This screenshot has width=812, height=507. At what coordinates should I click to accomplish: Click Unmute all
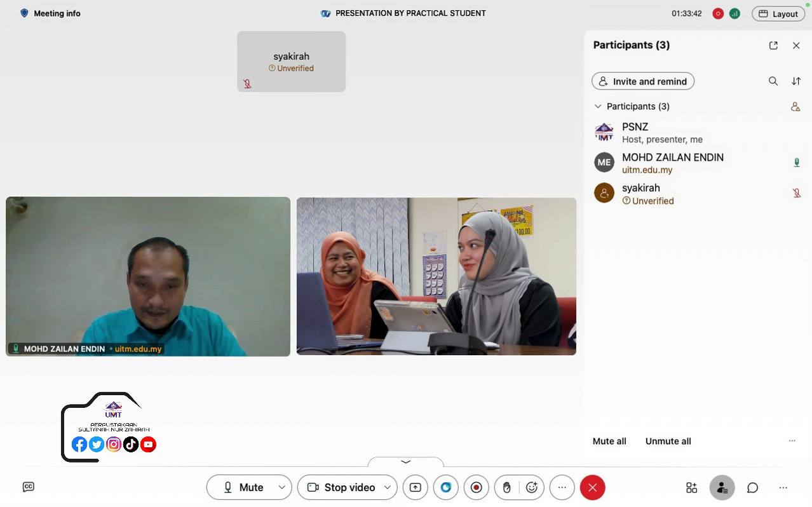668,441
